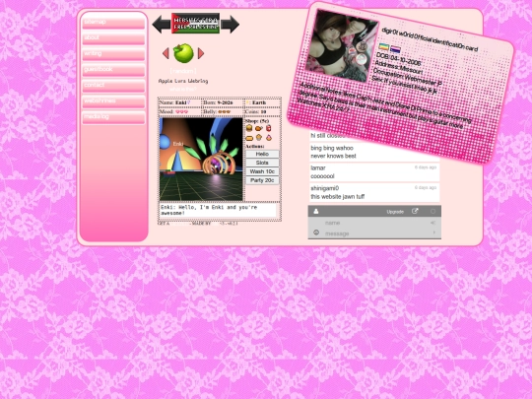Click the rainbow flag on ID card
Screen dimensions: 532x399
(x=384, y=46)
